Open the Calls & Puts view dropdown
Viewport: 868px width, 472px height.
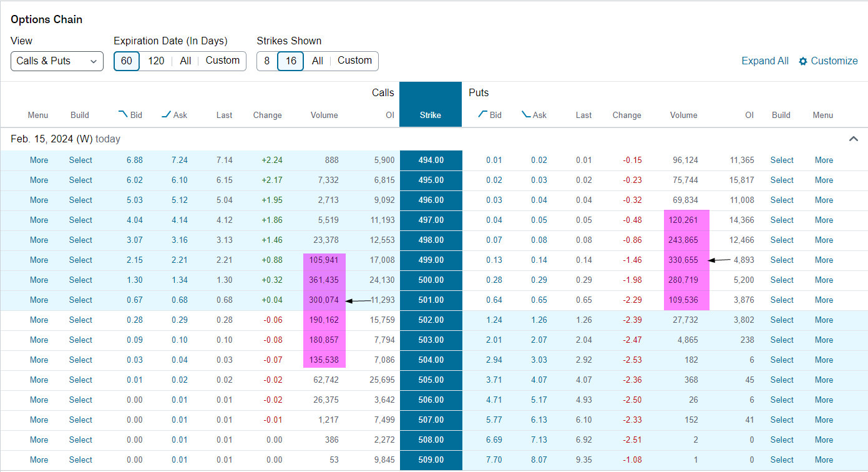coord(57,61)
